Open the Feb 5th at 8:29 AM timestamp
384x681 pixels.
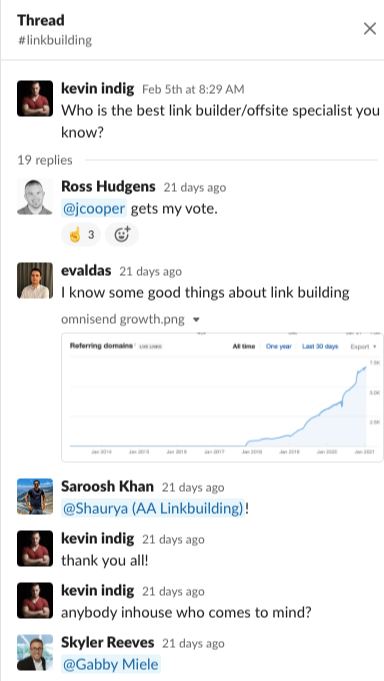click(193, 89)
